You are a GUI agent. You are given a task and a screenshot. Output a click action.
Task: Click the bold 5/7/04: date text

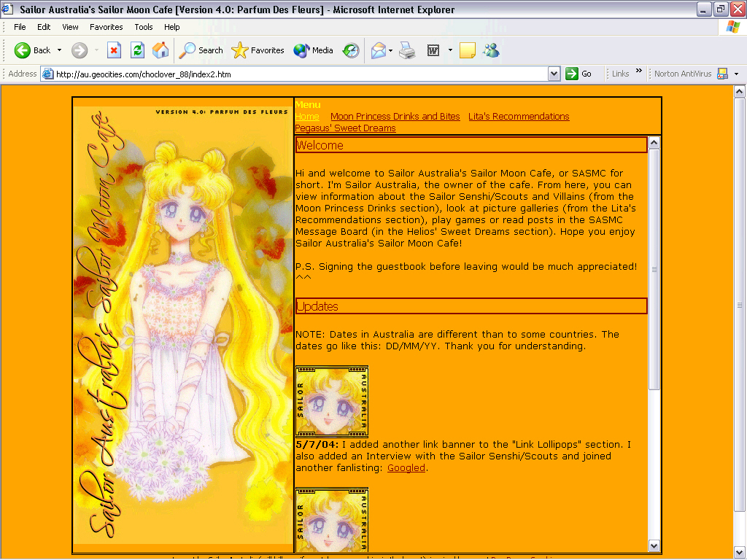coord(317,445)
